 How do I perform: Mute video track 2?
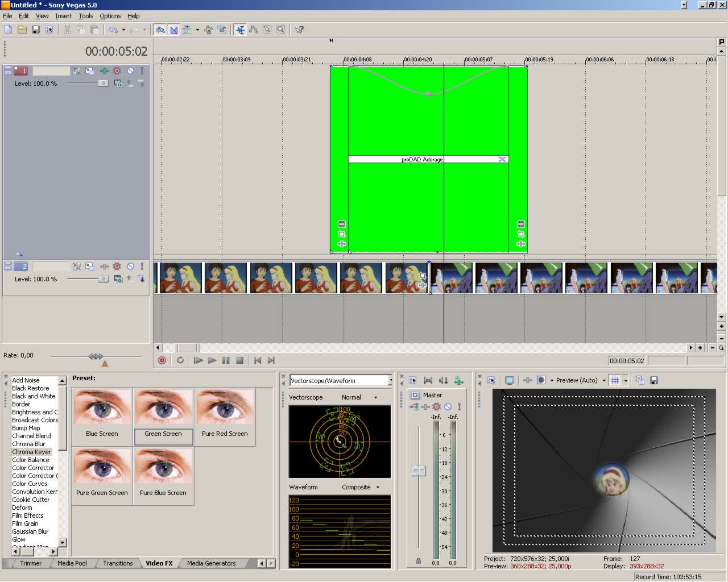130,266
